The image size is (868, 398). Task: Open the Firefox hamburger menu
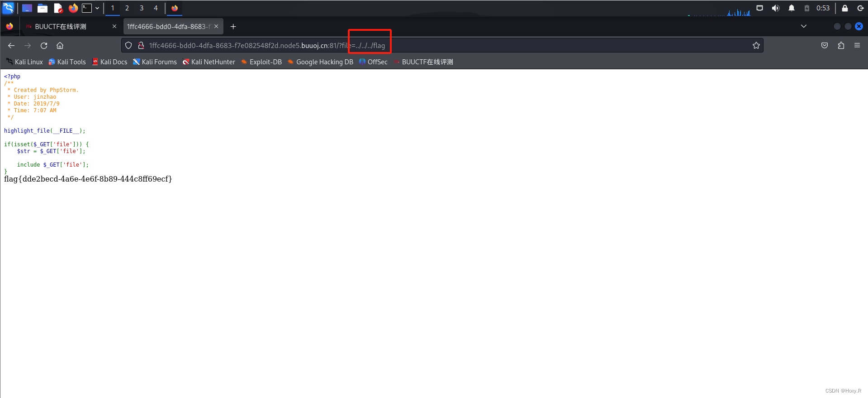coord(857,45)
